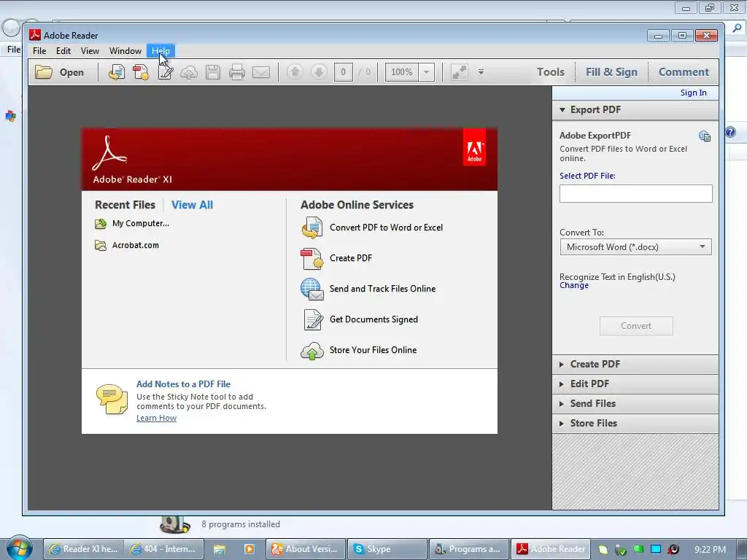747x560 pixels.
Task: Click the 9:22 PM system clock
Action: click(x=710, y=550)
